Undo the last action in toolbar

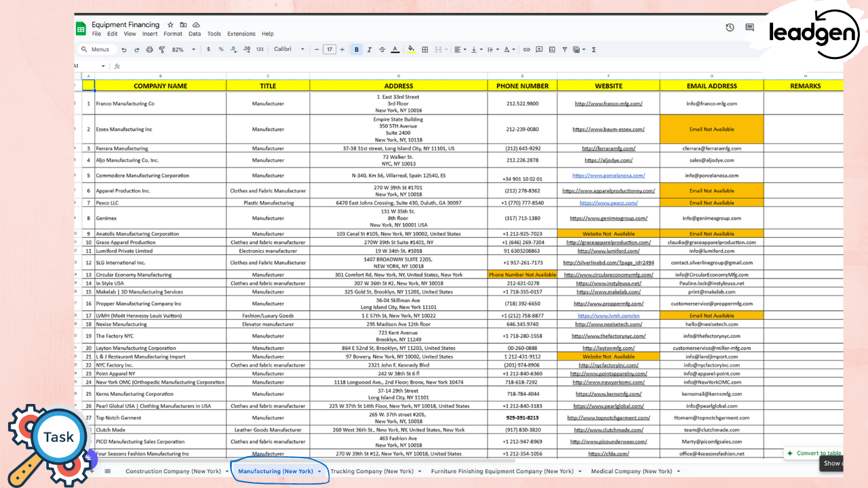[x=123, y=49]
